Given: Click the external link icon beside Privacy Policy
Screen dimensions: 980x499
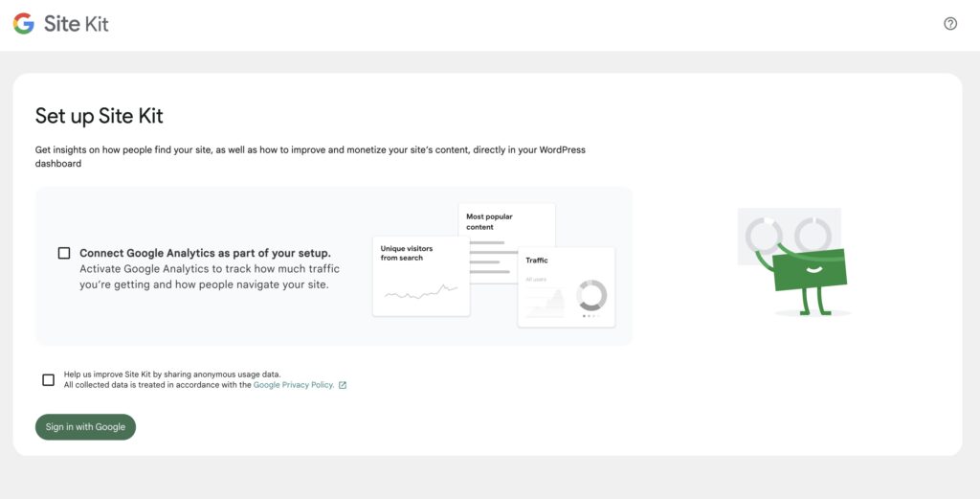Looking at the screenshot, I should point(343,385).
